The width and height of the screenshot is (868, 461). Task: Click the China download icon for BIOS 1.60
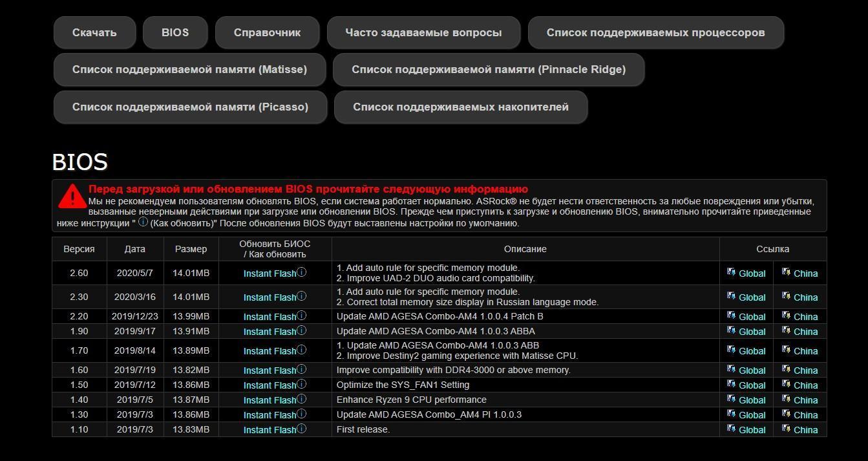click(x=786, y=369)
